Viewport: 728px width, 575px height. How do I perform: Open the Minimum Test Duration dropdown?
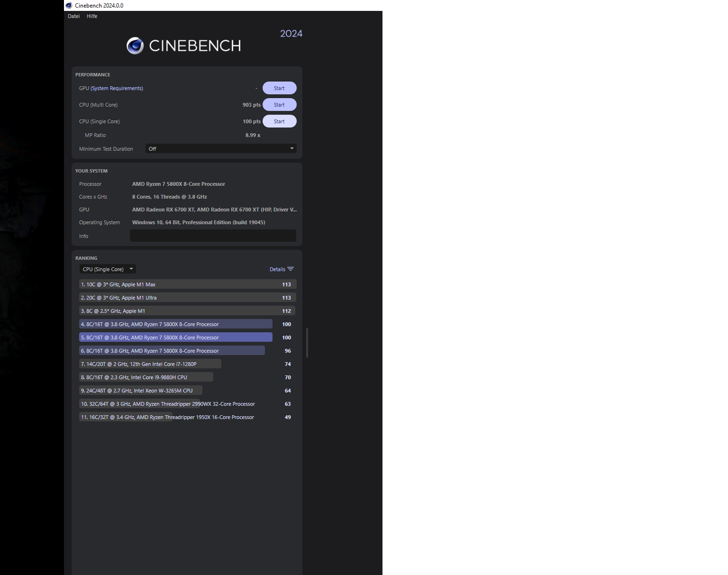pyautogui.click(x=221, y=148)
